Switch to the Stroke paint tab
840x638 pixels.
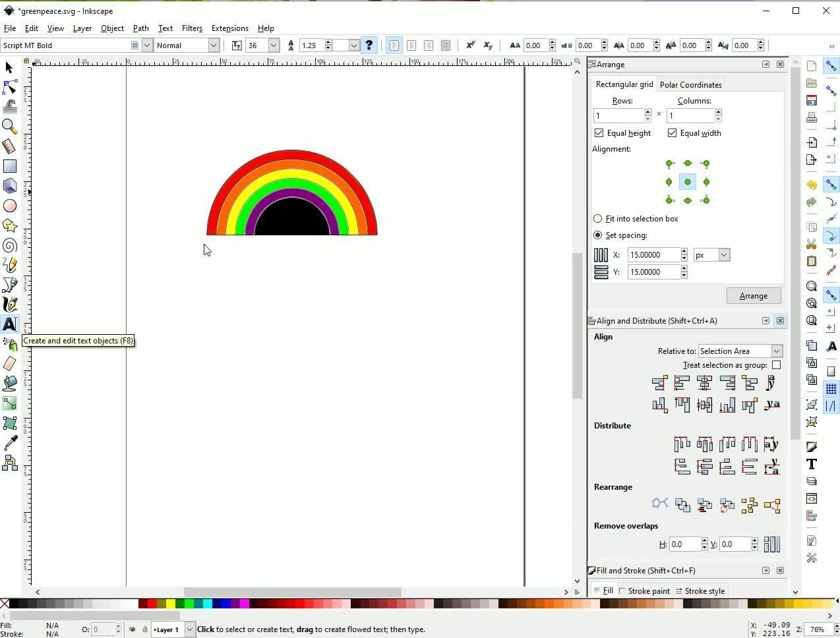[644, 591]
